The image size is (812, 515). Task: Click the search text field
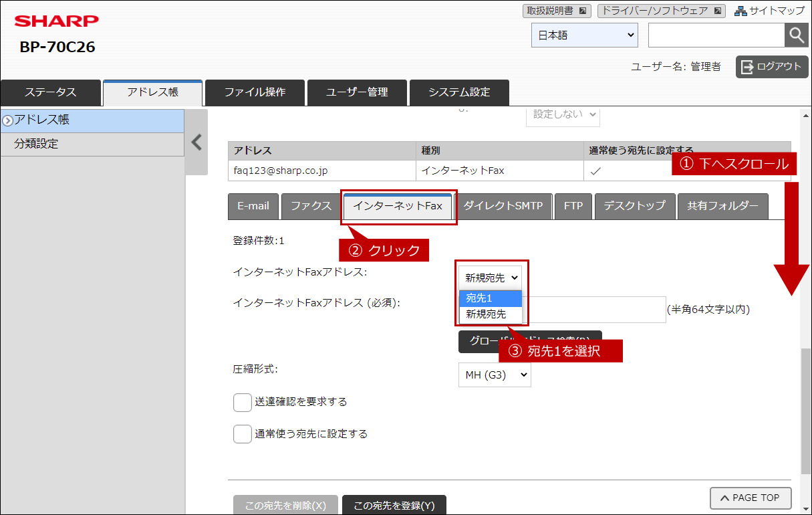pyautogui.click(x=716, y=35)
